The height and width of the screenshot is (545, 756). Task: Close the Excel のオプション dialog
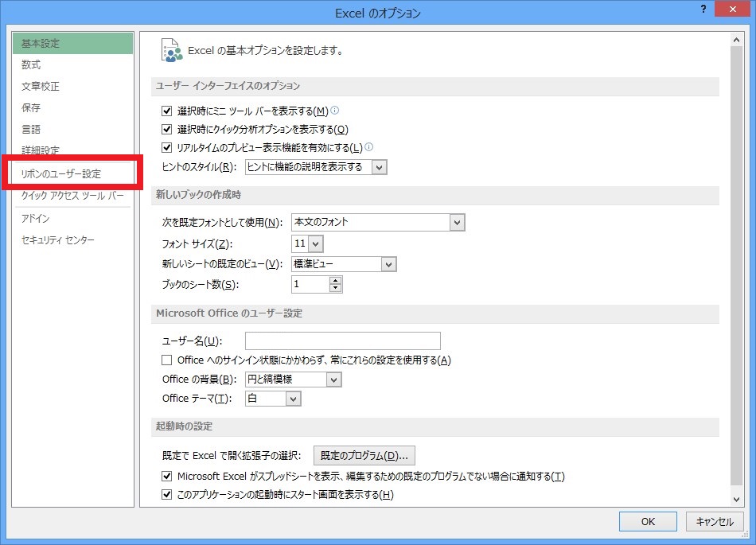tap(732, 10)
